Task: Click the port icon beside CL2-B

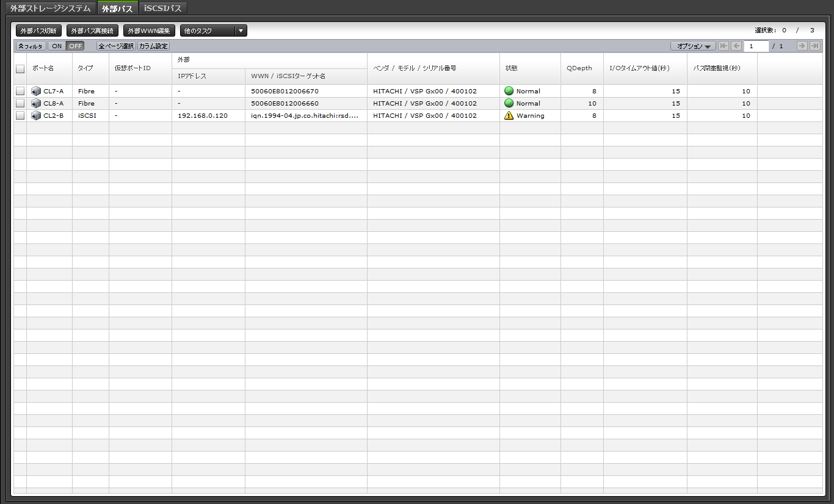Action: point(36,115)
